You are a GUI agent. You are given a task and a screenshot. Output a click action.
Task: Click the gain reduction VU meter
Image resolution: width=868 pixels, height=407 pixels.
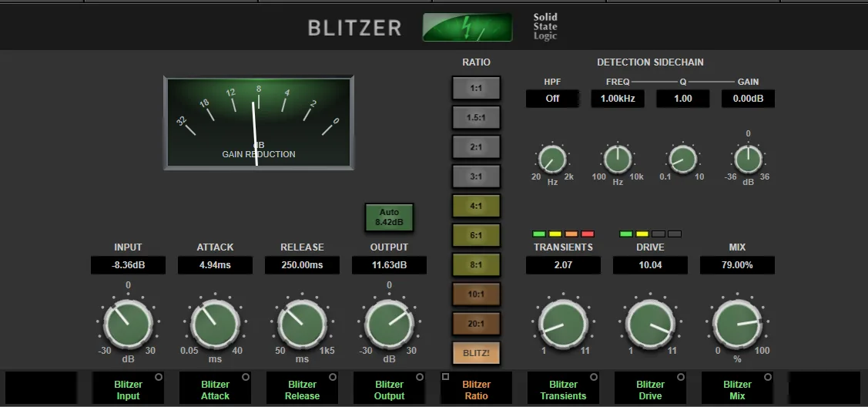coord(259,123)
